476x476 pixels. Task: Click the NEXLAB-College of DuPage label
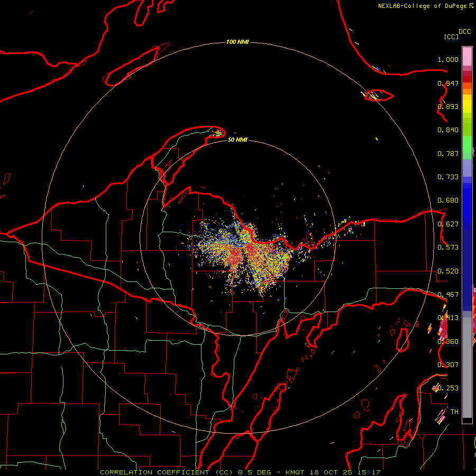click(x=422, y=6)
